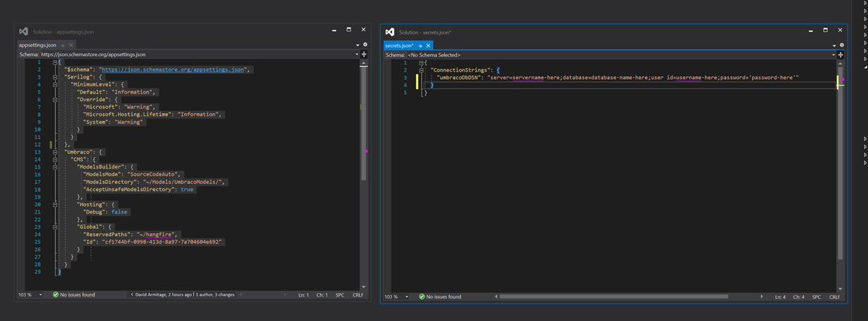Minimize the appsettings.json window
868x321 pixels.
pyautogui.click(x=334, y=30)
